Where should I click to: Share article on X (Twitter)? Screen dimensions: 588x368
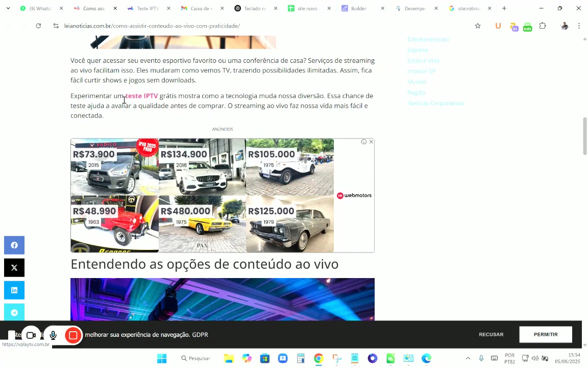[14, 268]
